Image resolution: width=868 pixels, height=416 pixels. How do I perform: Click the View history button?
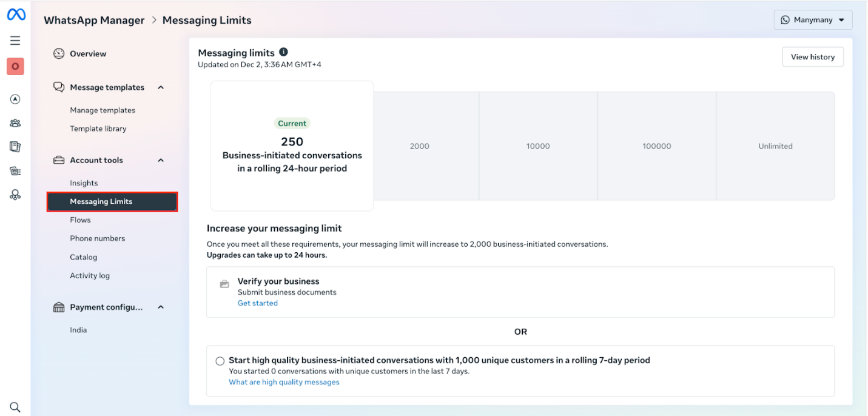click(x=812, y=57)
